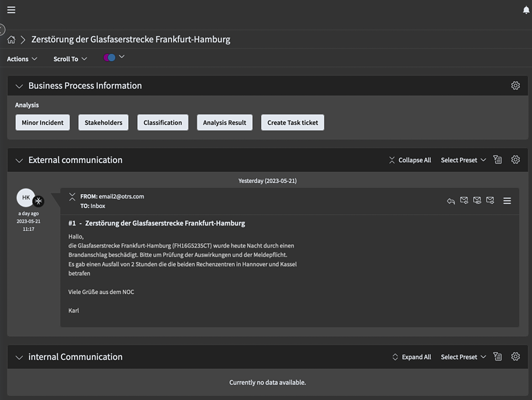Go to home via house icon
The image size is (532, 400).
pyautogui.click(x=11, y=40)
